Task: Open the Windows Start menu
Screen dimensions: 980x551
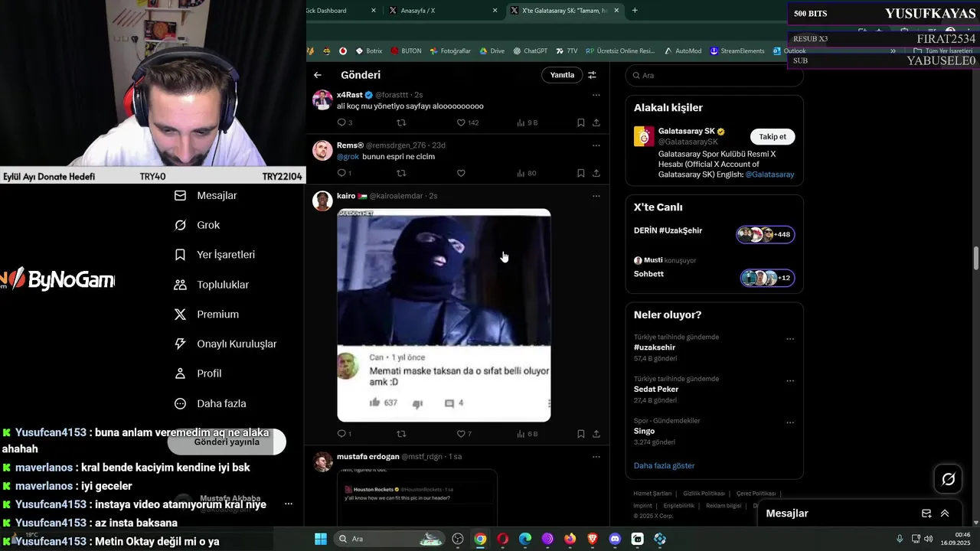Action: 321,539
